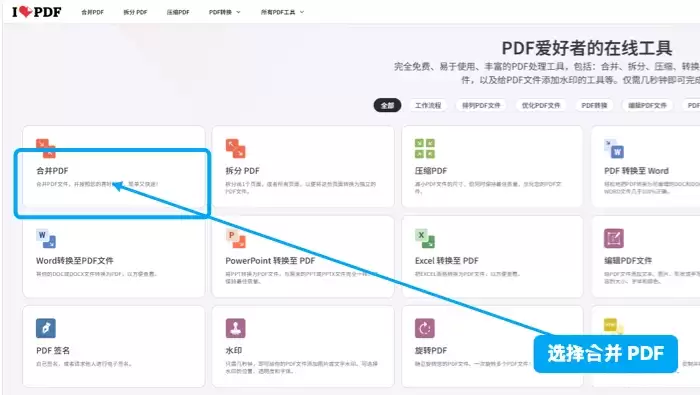Viewport: 700px width, 395px height.
Task: Click the PDF 签名 pen icon
Action: pyautogui.click(x=46, y=328)
